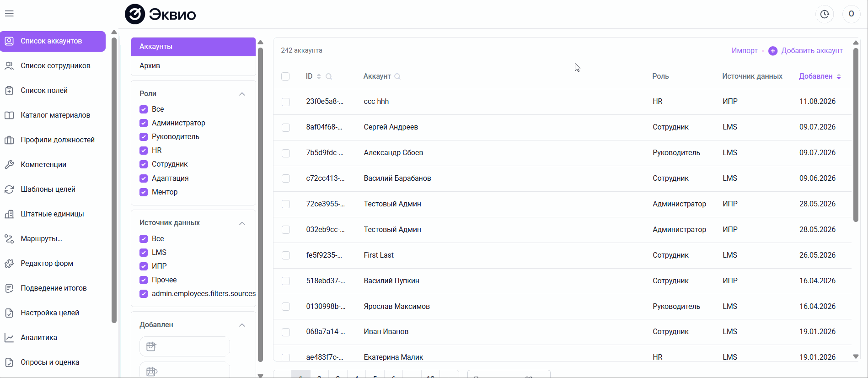
Task: Collapse the Роли filter section
Action: (242, 94)
